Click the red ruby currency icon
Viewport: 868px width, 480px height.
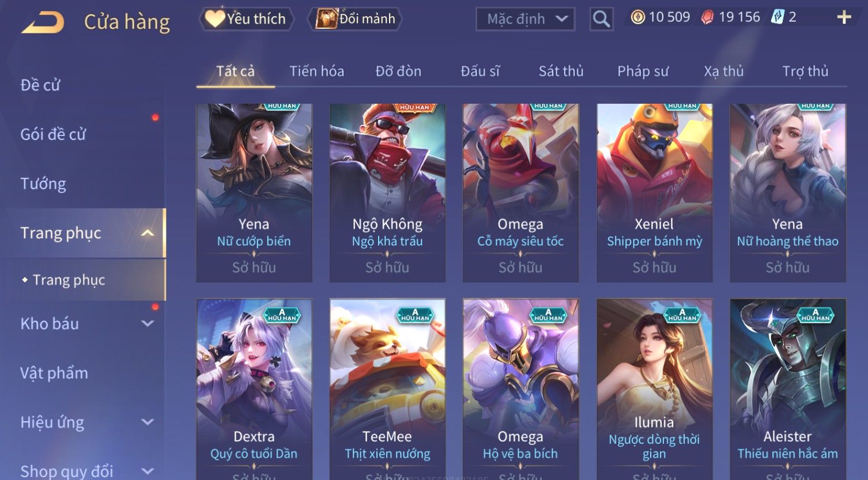(707, 18)
